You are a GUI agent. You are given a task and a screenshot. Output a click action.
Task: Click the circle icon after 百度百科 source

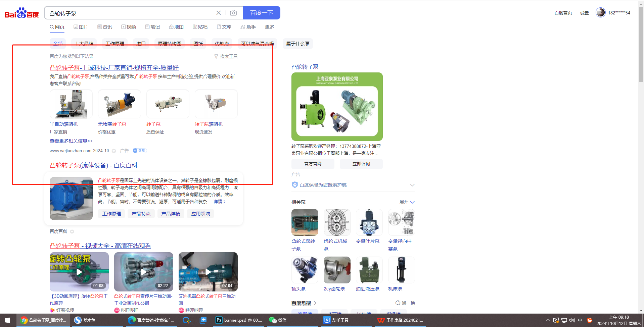coord(72,231)
